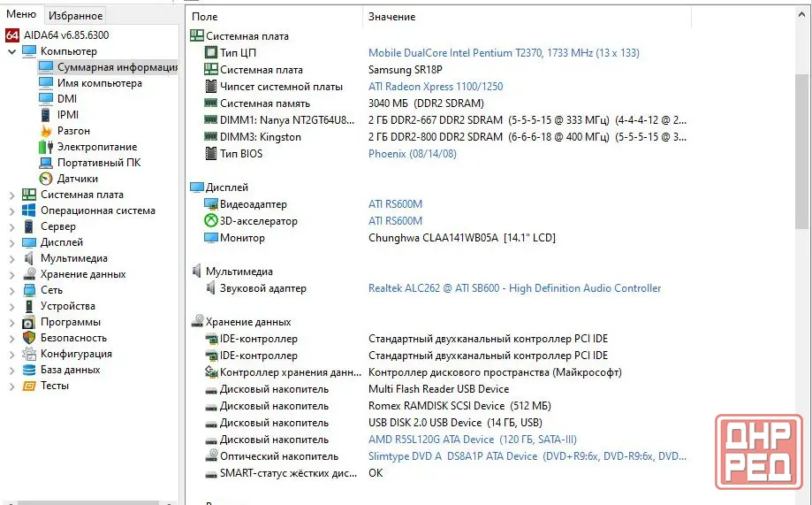Click Romex RAMDISK SCSI Device value
This screenshot has height=505, width=812.
(459, 406)
